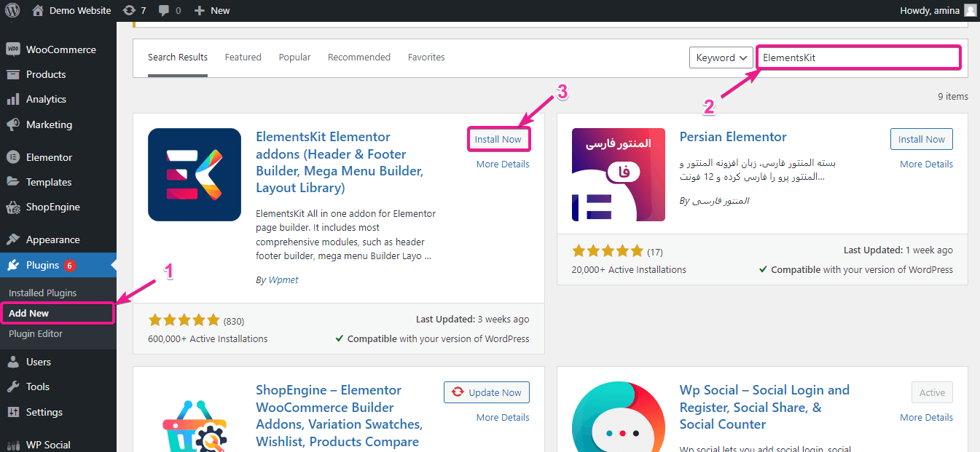Install the Persian Elementor plugin

point(922,139)
